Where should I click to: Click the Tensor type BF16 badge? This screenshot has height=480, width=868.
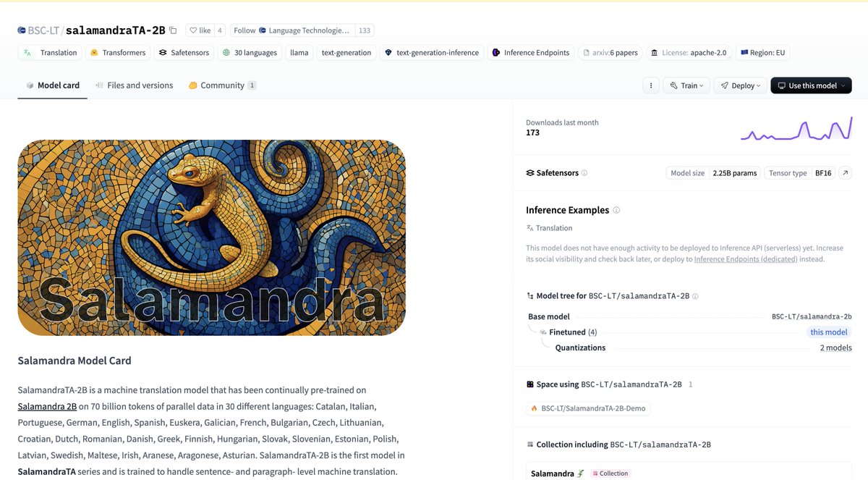pyautogui.click(x=799, y=173)
